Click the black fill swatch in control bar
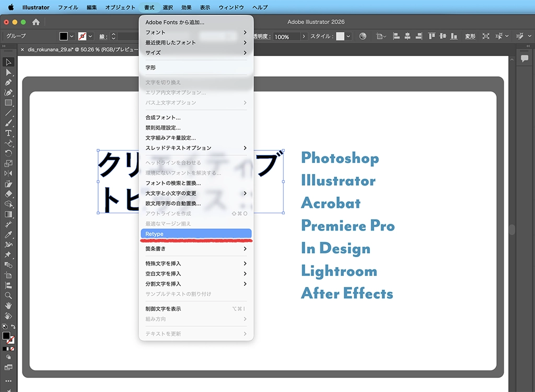The width and height of the screenshot is (535, 392). (63, 37)
